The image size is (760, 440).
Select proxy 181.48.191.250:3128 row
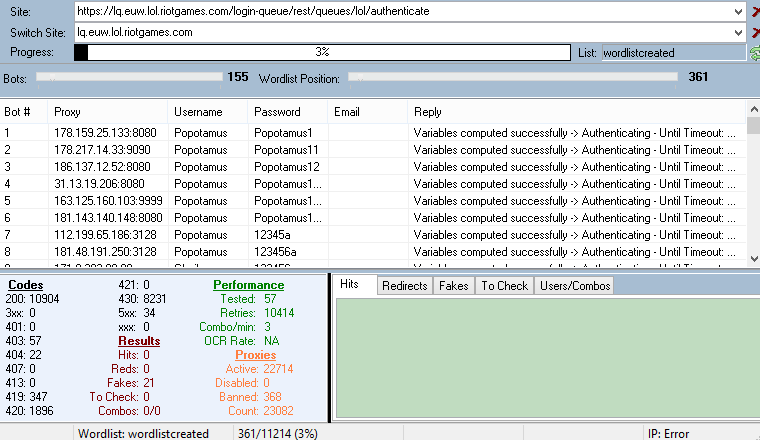click(x=373, y=251)
